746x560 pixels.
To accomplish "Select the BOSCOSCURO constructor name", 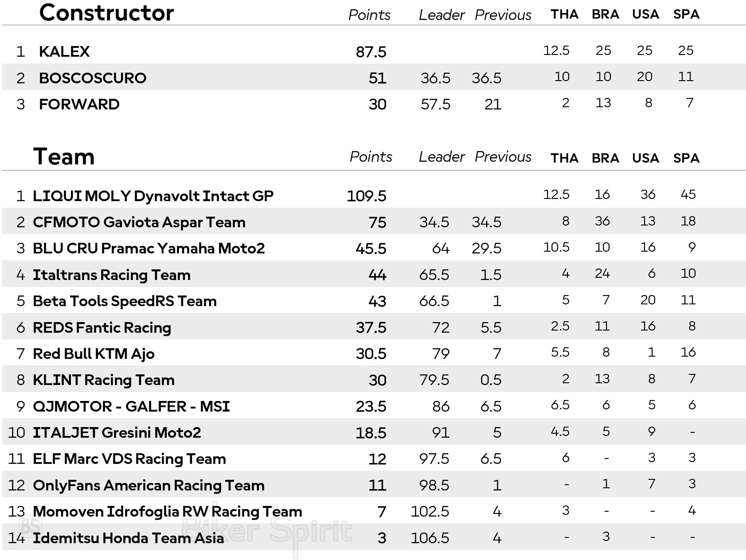I will pyautogui.click(x=93, y=78).
